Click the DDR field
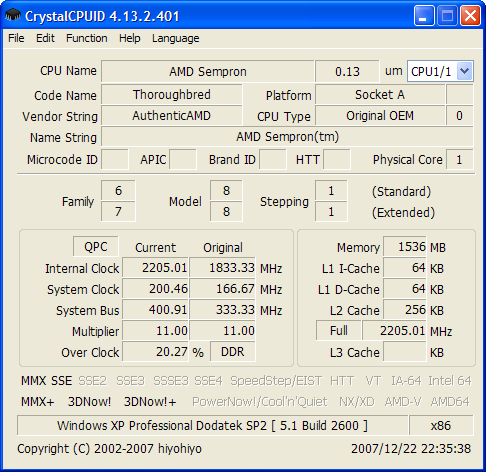 tap(233, 352)
